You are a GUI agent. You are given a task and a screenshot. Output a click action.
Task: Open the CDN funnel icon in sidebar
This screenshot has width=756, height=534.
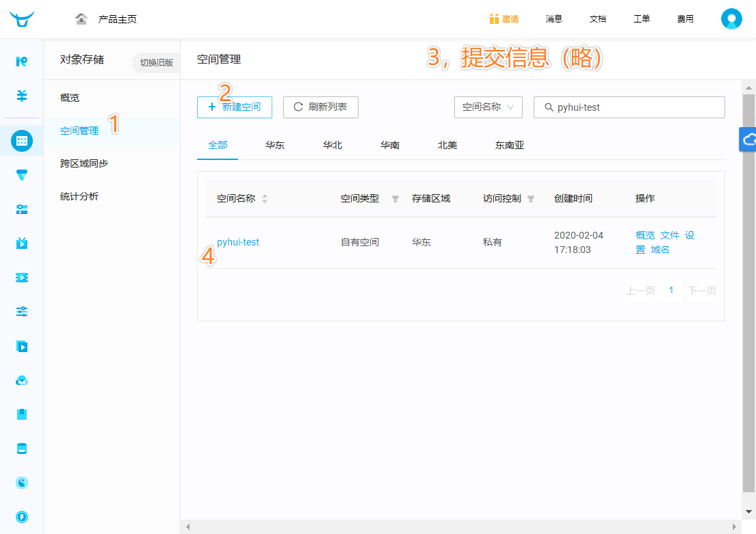tap(21, 175)
